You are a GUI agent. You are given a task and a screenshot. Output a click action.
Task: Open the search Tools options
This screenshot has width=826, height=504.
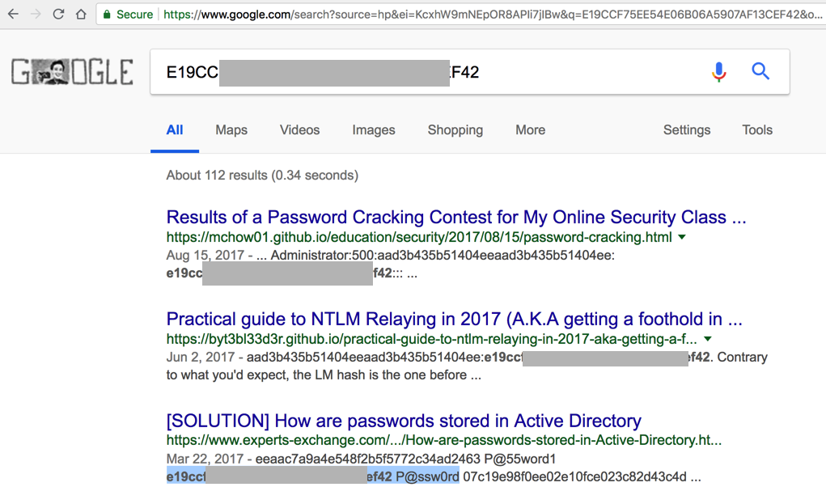pyautogui.click(x=757, y=130)
